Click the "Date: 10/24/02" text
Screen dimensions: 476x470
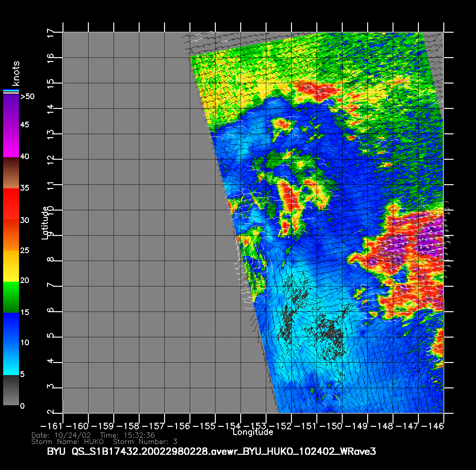click(x=61, y=435)
